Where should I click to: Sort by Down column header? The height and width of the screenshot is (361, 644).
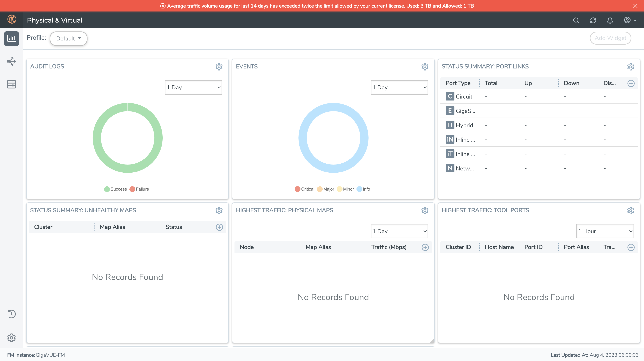point(572,83)
